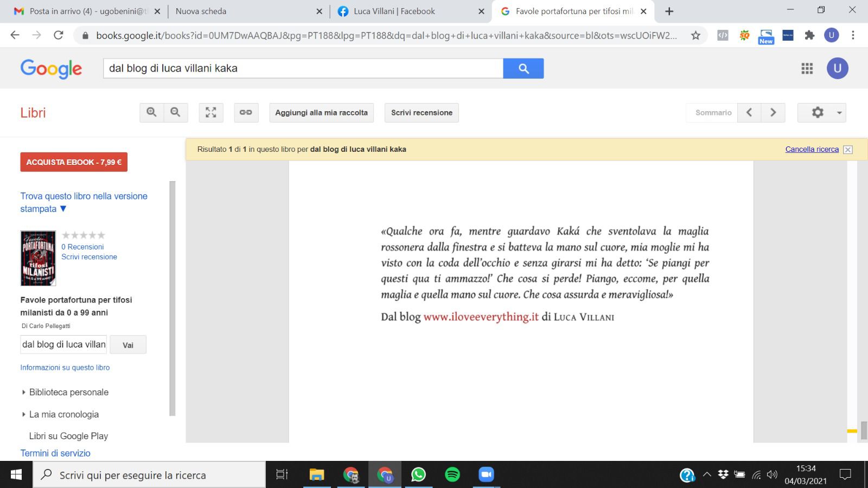This screenshot has height=488, width=868.
Task: Click the extension icon with New badge
Action: (766, 36)
